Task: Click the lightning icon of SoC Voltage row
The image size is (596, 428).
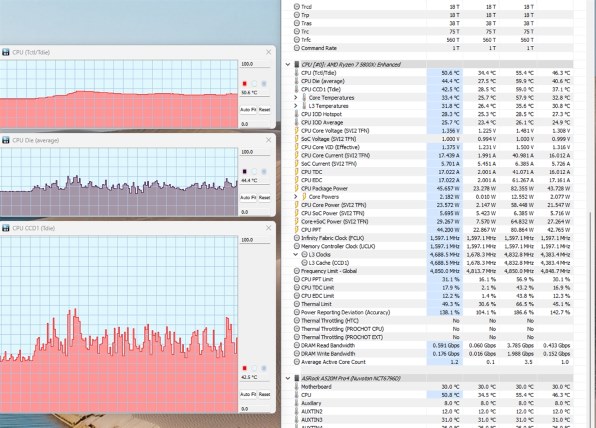Action: click(297, 139)
